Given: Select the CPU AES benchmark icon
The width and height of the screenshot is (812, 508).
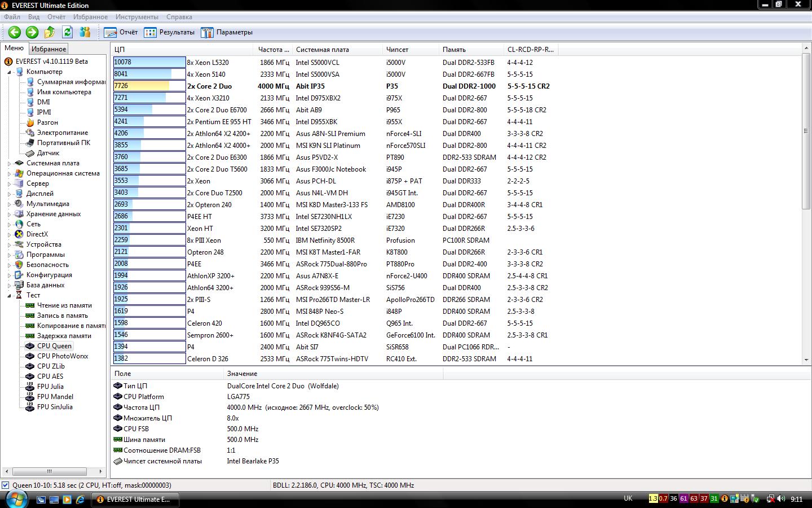Looking at the screenshot, I should [x=30, y=376].
